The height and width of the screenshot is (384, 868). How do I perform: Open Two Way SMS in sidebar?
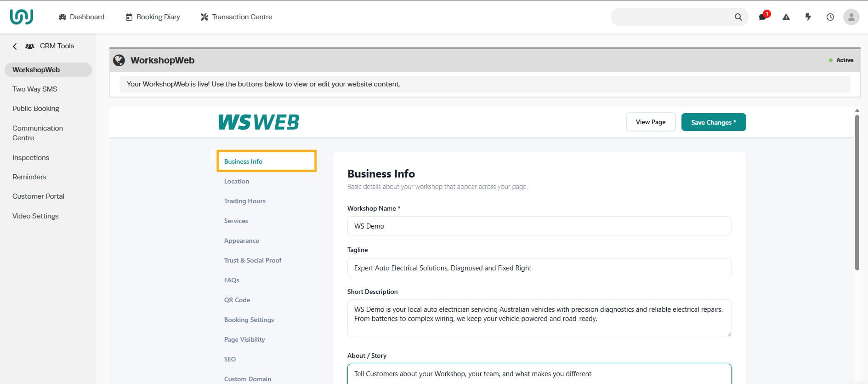coord(35,89)
